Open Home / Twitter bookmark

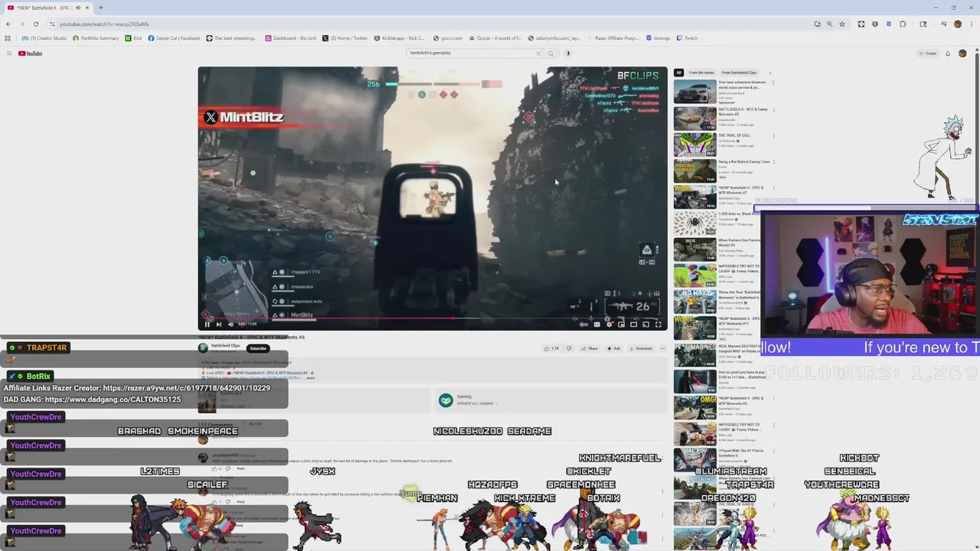[345, 38]
